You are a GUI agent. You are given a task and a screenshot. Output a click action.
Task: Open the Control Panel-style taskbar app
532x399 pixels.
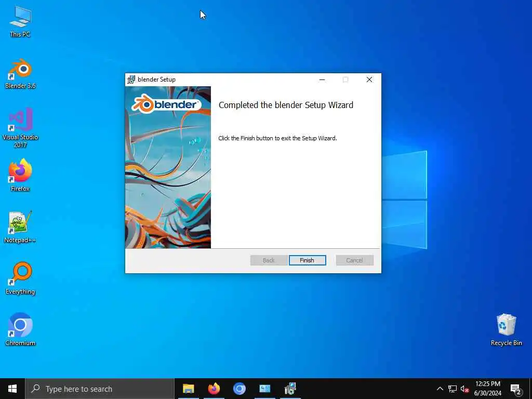(264, 389)
